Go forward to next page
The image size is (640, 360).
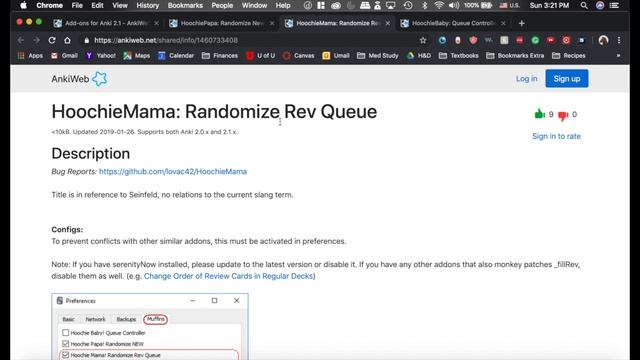[36, 40]
